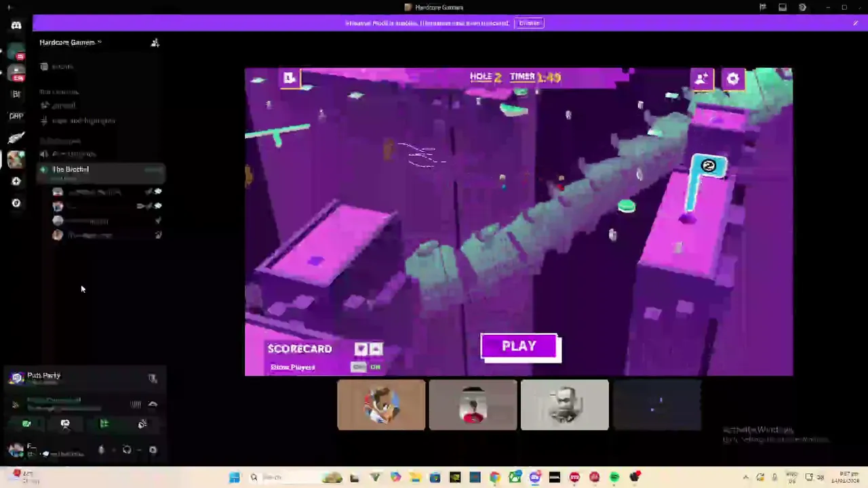The image size is (868, 488).
Task: Open the DRP server icon
Action: click(x=16, y=116)
